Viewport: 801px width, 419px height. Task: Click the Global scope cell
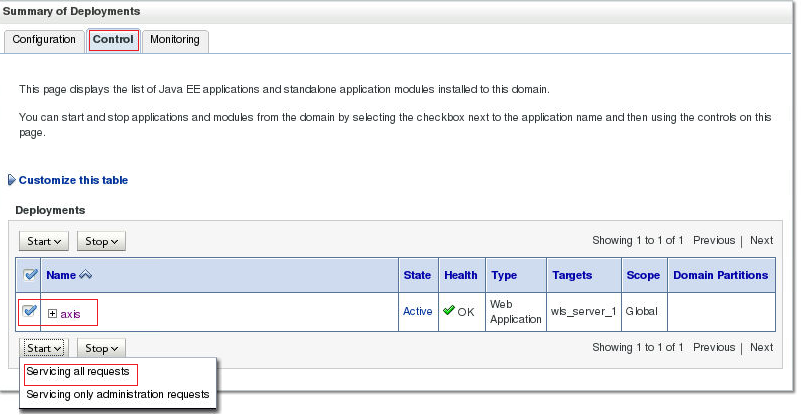pyautogui.click(x=642, y=311)
